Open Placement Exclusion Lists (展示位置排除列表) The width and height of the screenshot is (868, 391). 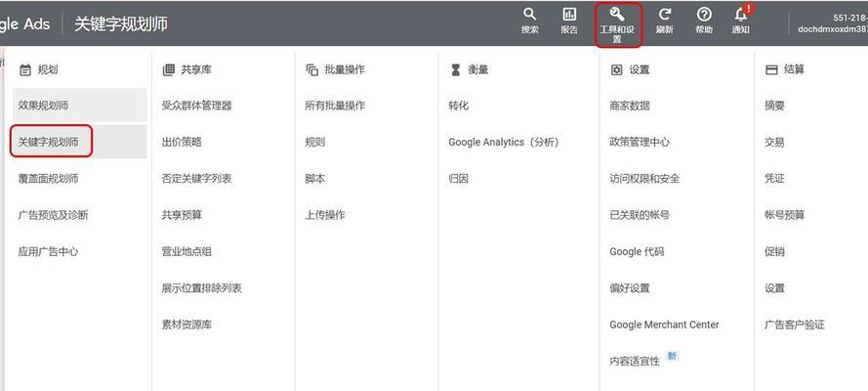(201, 288)
